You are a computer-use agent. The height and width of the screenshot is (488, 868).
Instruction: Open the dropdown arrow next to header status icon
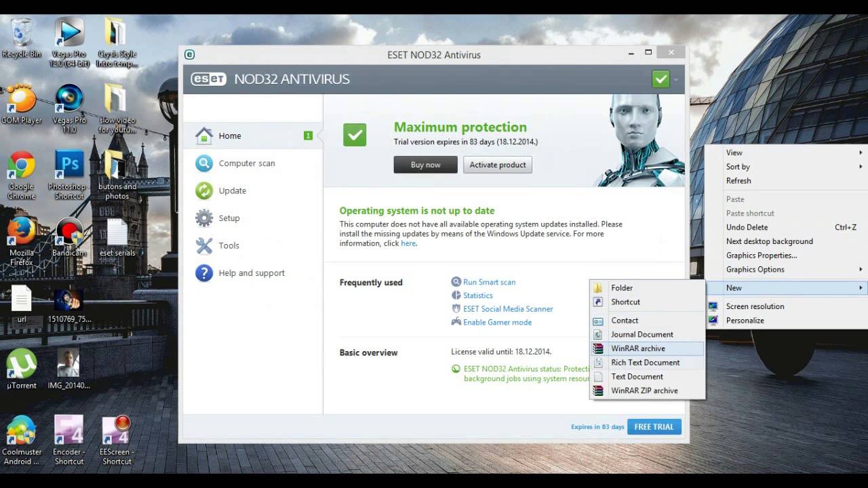tap(676, 79)
